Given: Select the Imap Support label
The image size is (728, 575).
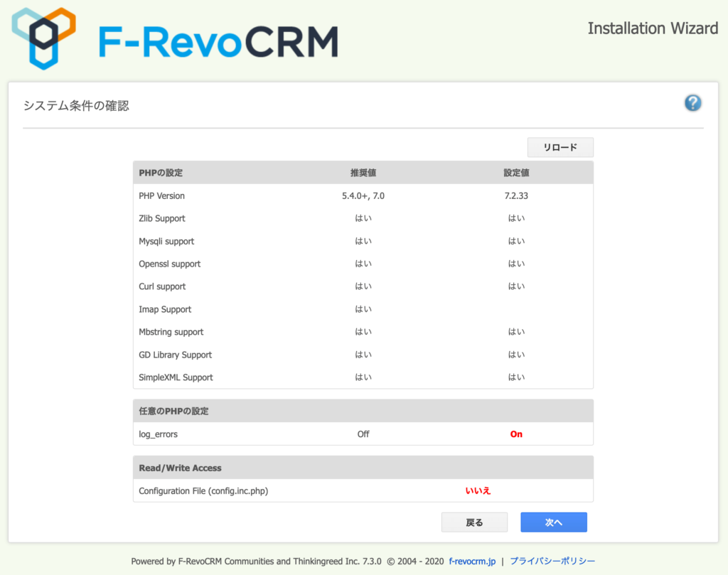Looking at the screenshot, I should pos(165,310).
